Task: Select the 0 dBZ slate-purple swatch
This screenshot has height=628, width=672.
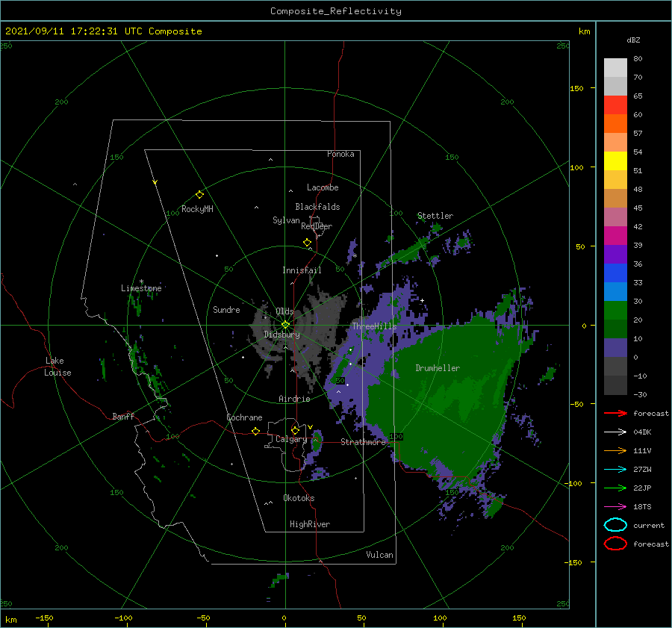Action: pos(615,348)
